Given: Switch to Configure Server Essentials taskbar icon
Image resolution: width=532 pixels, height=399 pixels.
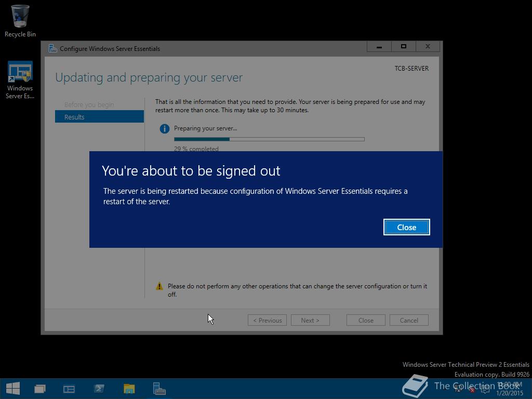Looking at the screenshot, I should [x=159, y=389].
